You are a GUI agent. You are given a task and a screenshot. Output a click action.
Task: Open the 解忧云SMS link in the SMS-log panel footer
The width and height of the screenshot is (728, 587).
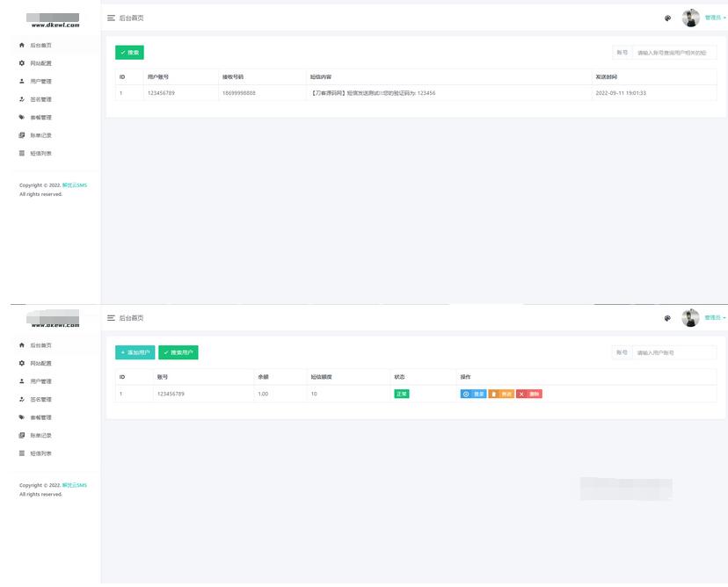(75, 185)
